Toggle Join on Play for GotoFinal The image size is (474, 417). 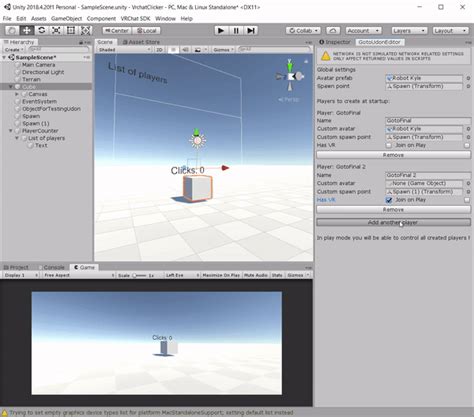[467, 145]
